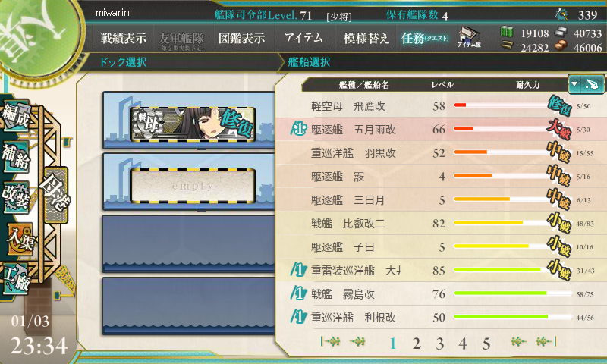Screen dimensions: 607x364
Task: Select the 補給 resupply icon
Action: point(15,157)
